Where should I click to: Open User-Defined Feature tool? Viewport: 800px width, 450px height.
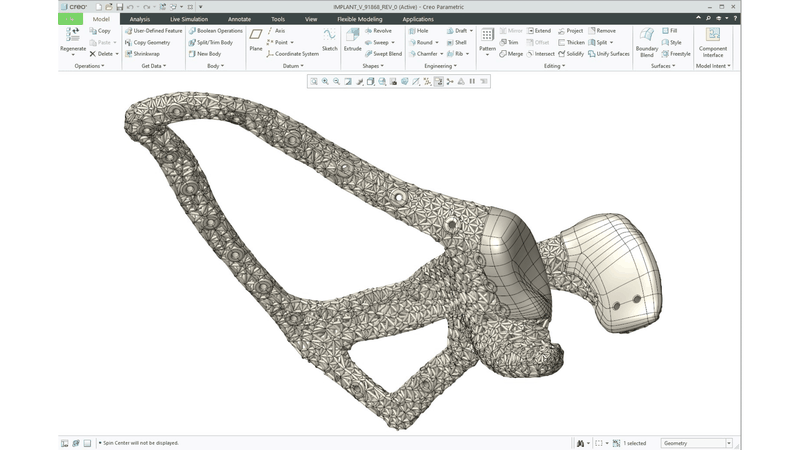point(154,31)
